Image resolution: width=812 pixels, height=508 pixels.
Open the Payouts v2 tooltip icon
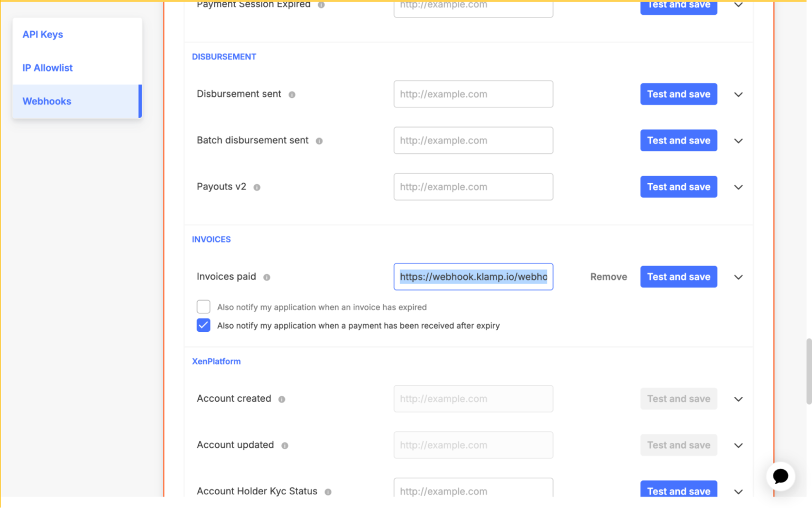[x=257, y=187]
